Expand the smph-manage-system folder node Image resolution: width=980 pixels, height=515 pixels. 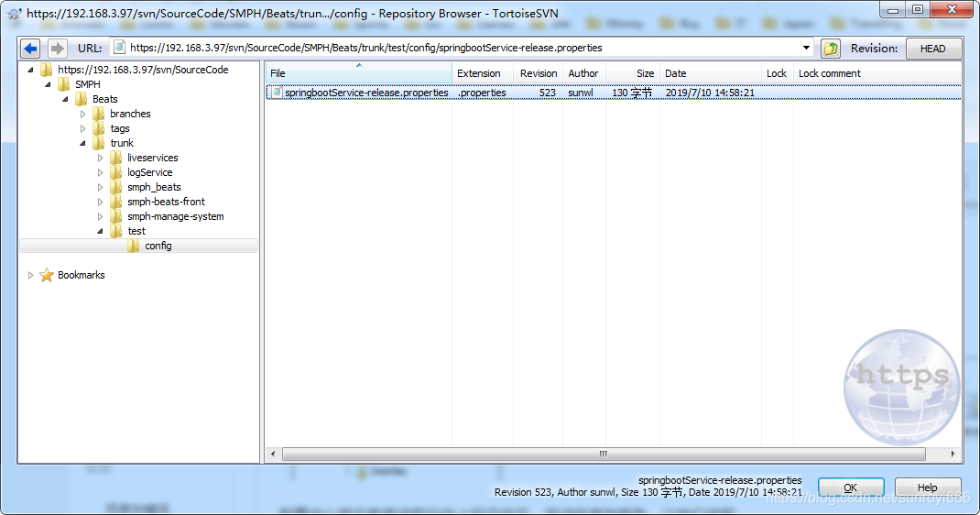[x=100, y=216]
